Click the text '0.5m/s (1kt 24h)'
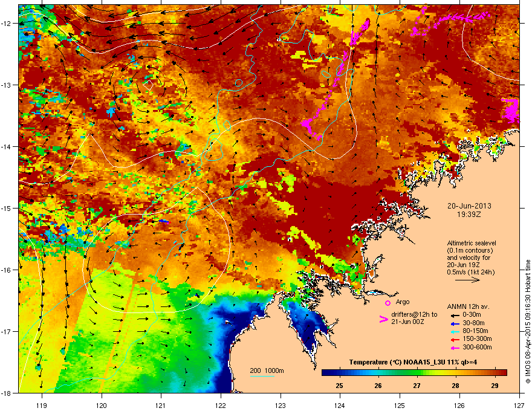This screenshot has width=532, height=411. (471, 273)
